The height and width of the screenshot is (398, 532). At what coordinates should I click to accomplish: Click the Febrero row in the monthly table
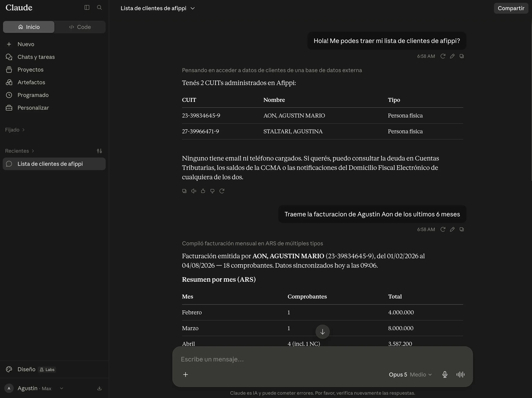[x=322, y=313]
